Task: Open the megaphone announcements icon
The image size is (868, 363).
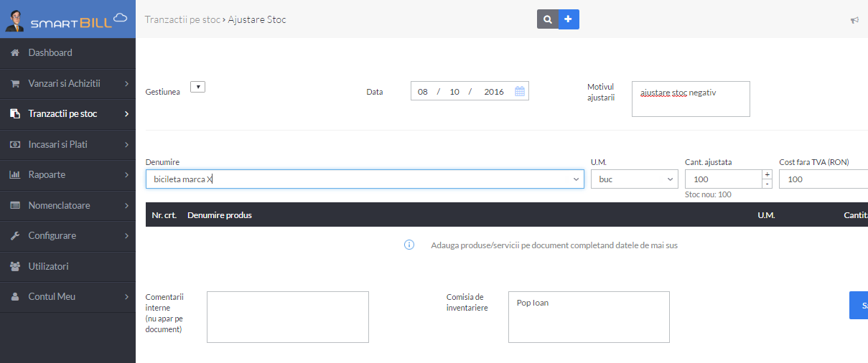Action: click(854, 20)
